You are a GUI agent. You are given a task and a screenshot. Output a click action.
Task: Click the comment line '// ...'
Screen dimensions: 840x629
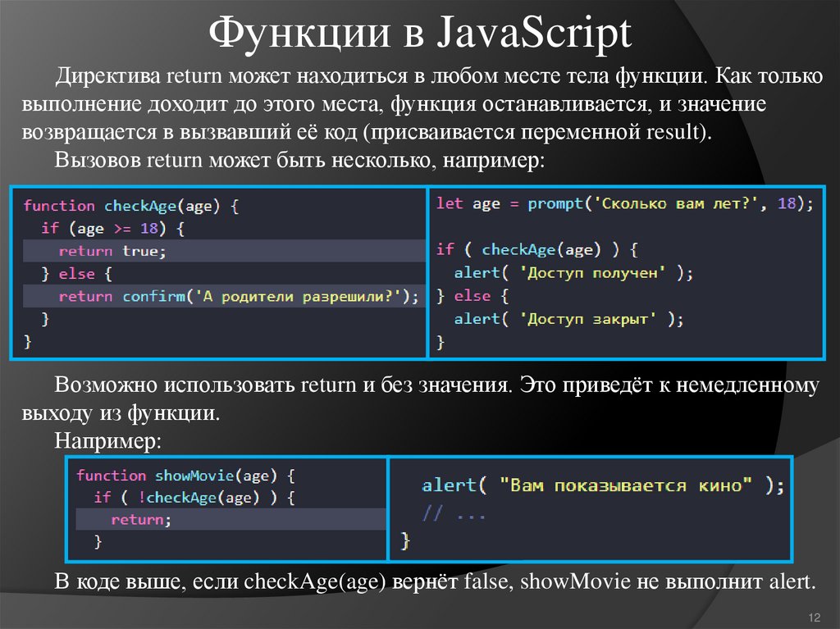454,514
